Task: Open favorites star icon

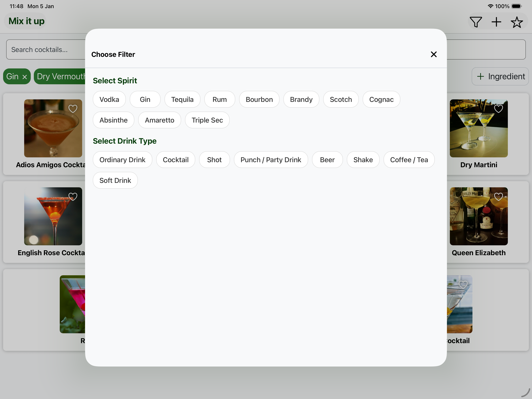Action: (517, 22)
